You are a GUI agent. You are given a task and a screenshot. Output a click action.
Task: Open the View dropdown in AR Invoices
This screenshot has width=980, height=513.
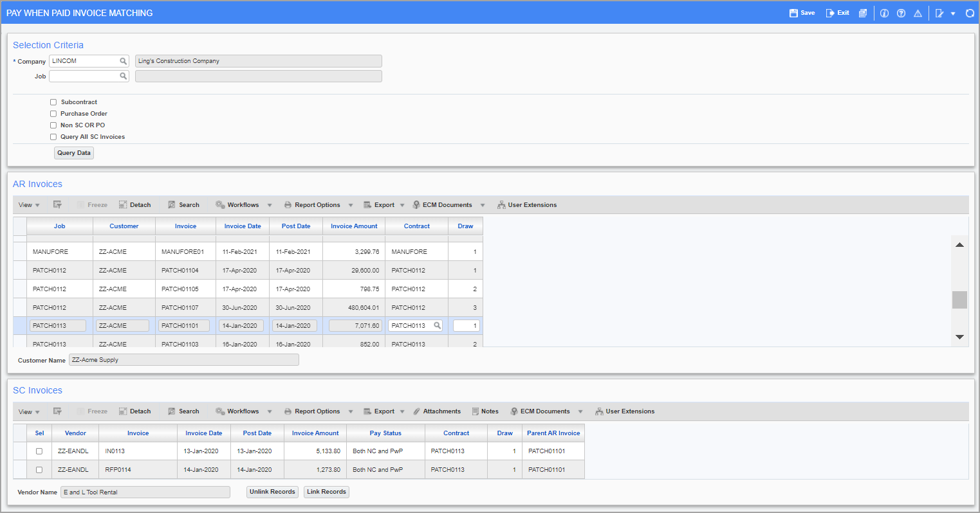(x=26, y=204)
